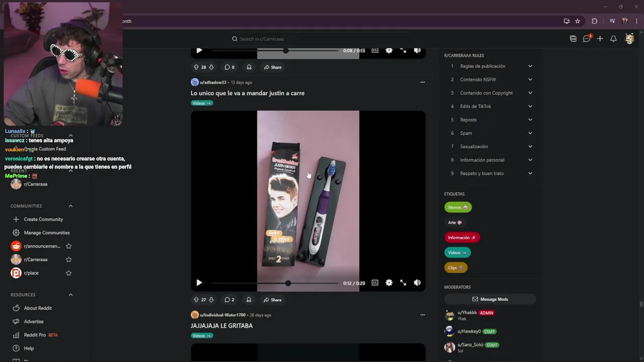
Task: Downvote the post with 28 votes
Action: pyautogui.click(x=211, y=67)
